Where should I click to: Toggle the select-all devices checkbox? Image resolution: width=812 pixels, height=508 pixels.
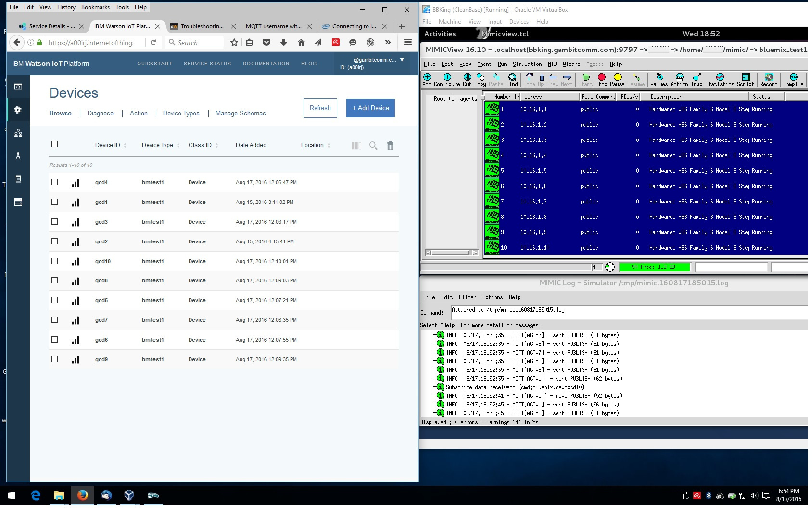point(55,144)
